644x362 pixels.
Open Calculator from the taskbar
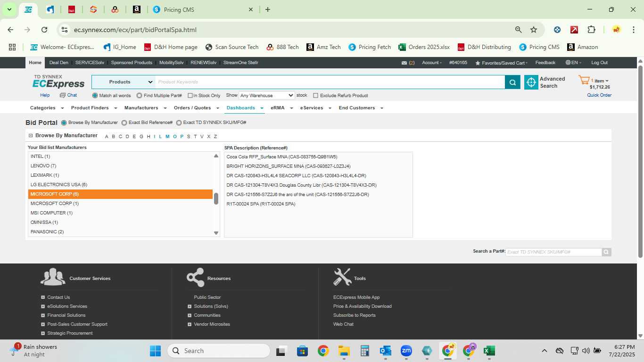[x=364, y=351]
